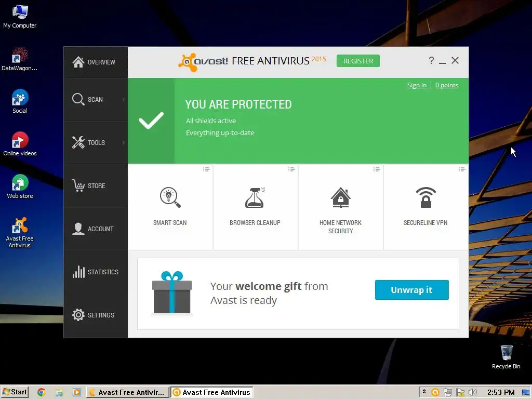Open the 0 points link
532x399 pixels.
[x=446, y=85]
